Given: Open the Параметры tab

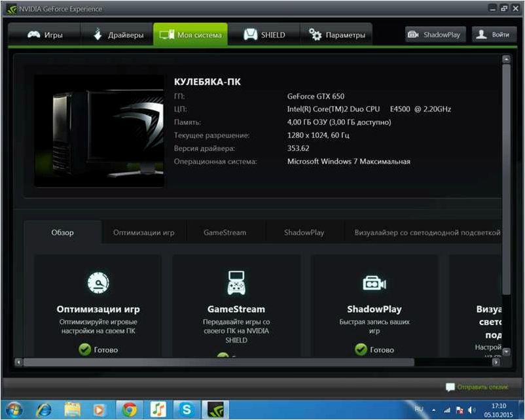Looking at the screenshot, I should [336, 35].
